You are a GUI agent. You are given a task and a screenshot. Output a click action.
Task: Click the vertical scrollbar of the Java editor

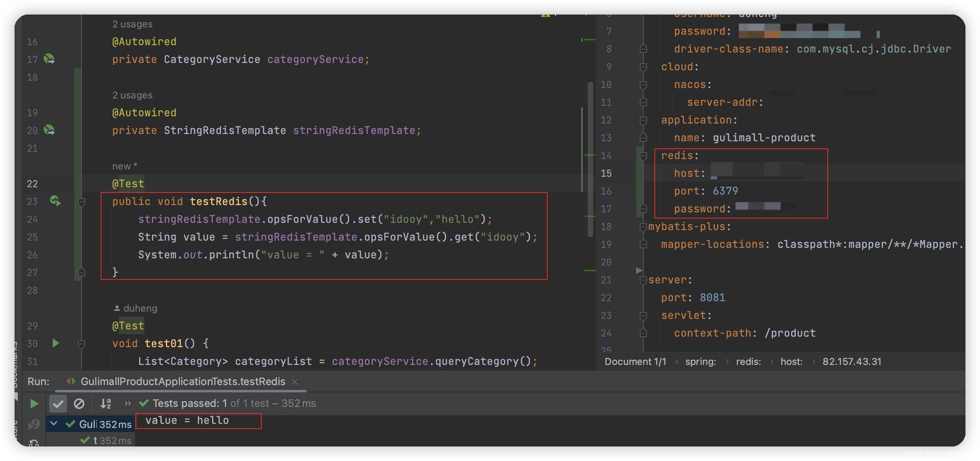point(591,159)
